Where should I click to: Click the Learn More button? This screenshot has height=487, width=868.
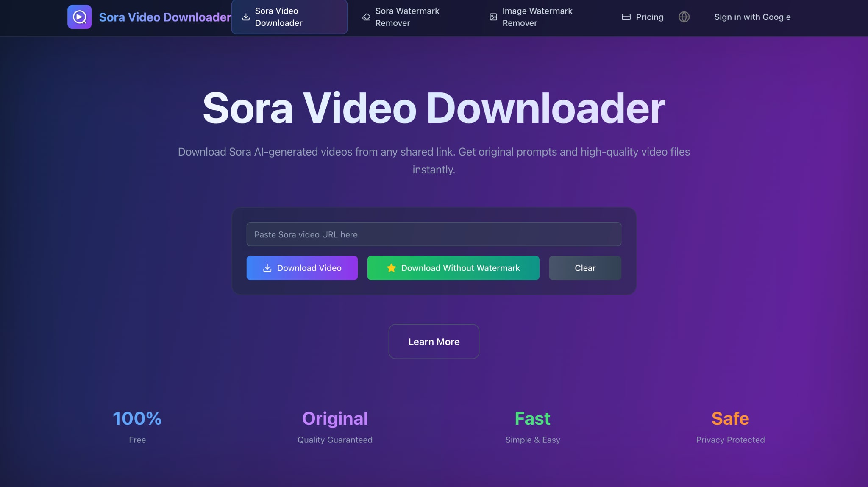coord(434,342)
